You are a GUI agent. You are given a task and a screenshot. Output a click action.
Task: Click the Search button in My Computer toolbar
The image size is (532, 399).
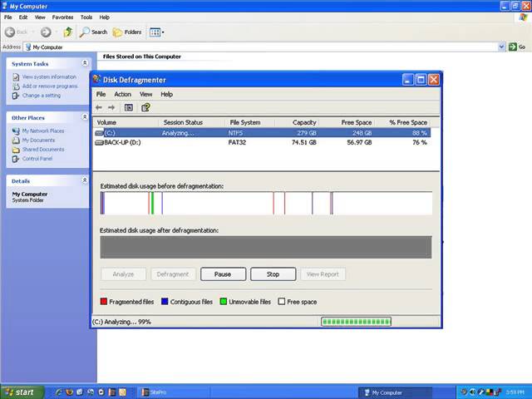(x=93, y=32)
